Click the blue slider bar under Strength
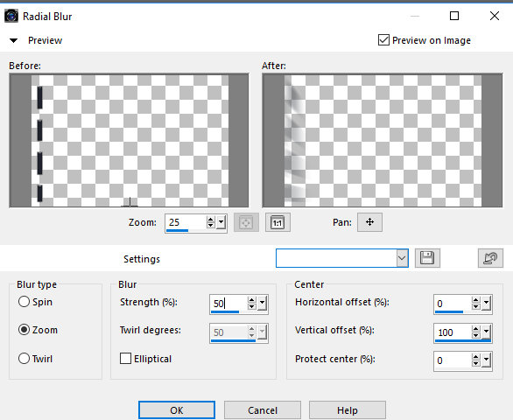 pos(225,312)
